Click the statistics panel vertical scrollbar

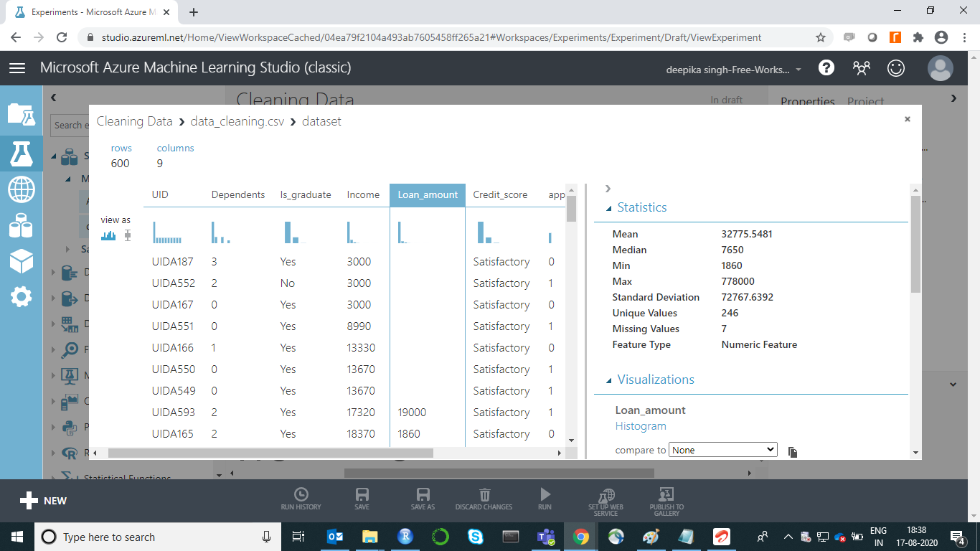click(915, 244)
